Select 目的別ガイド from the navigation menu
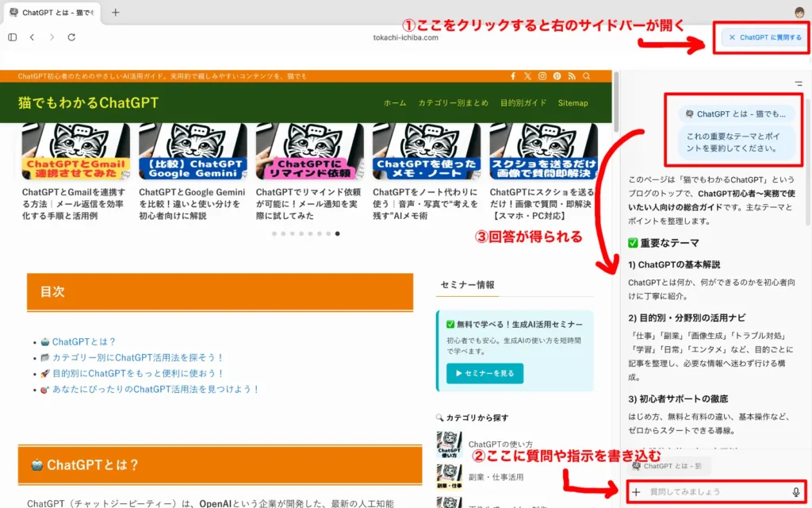The height and width of the screenshot is (508, 812). [x=524, y=102]
